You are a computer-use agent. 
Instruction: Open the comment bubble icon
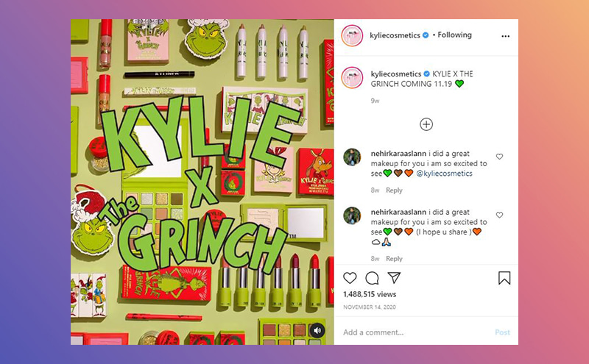point(372,278)
